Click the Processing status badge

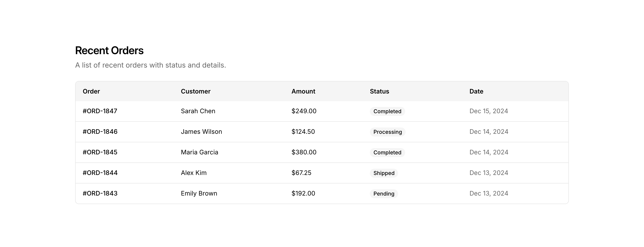click(x=388, y=132)
